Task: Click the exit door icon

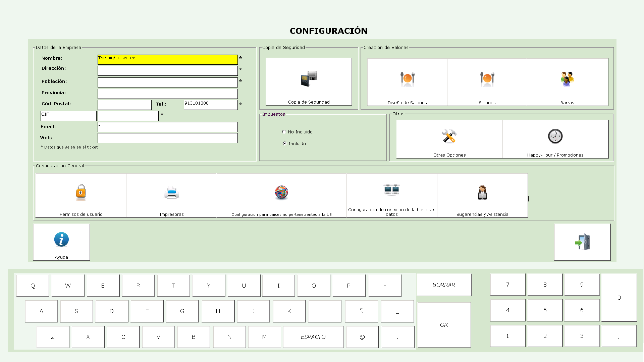Action: pos(582,242)
